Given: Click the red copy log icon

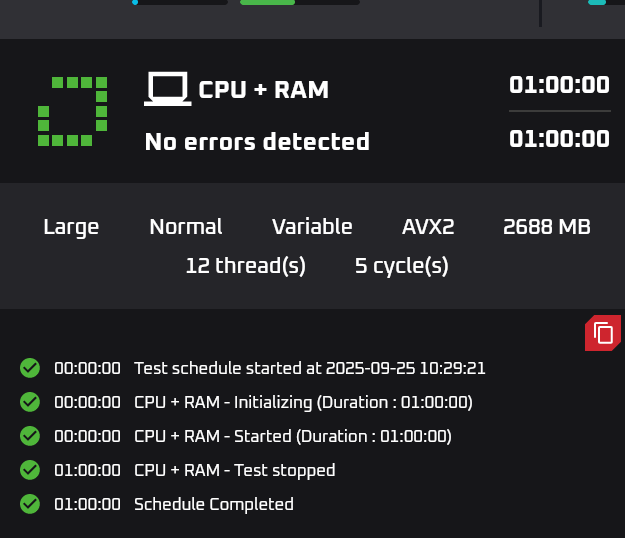Looking at the screenshot, I should click(603, 333).
